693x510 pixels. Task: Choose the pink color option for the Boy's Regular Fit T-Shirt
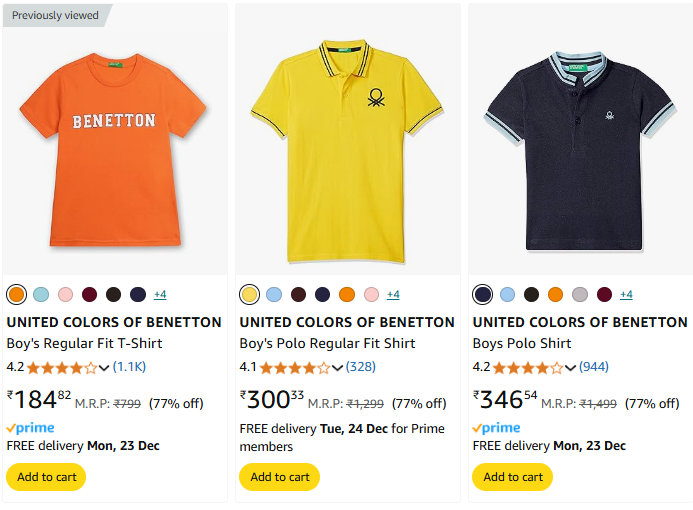pyautogui.click(x=65, y=294)
